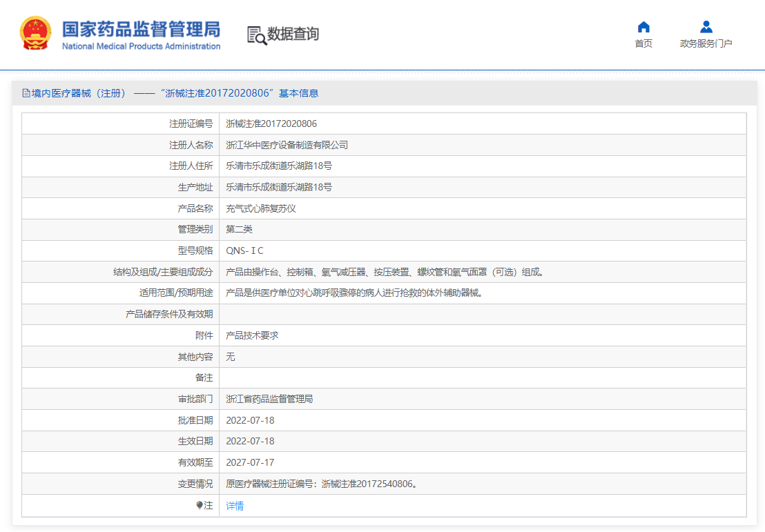
Task: Click 产品技术要求 attachment value
Action: pyautogui.click(x=252, y=335)
